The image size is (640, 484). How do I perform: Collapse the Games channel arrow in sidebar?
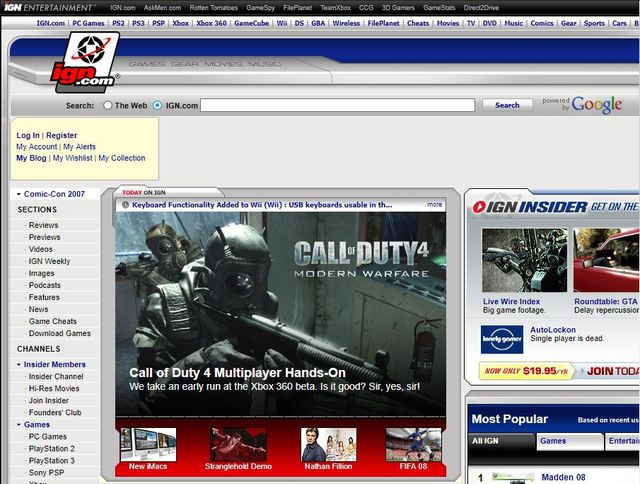18,425
